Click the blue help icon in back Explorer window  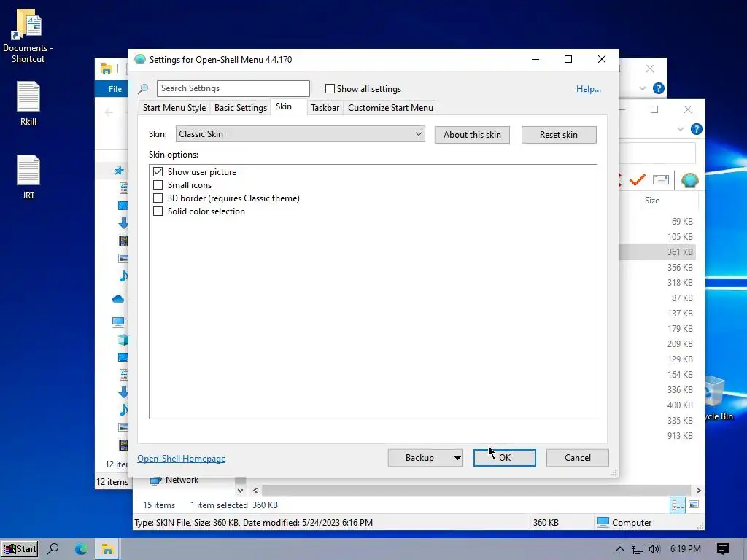pos(659,88)
